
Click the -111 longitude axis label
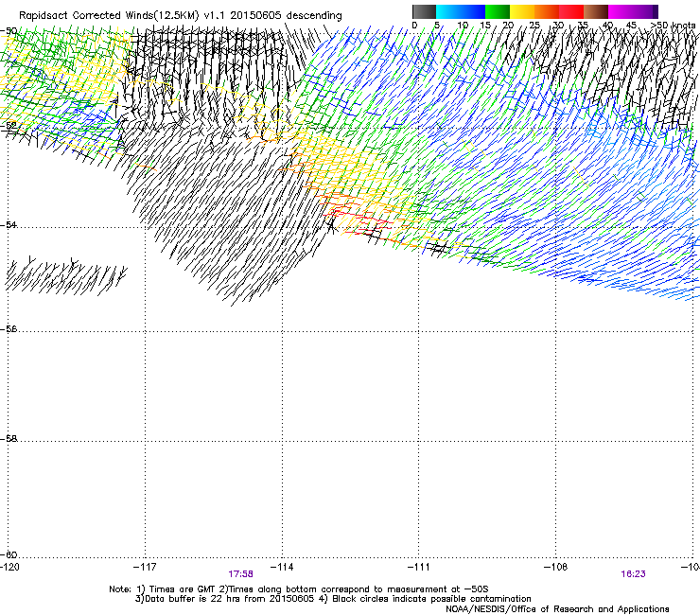coord(418,567)
